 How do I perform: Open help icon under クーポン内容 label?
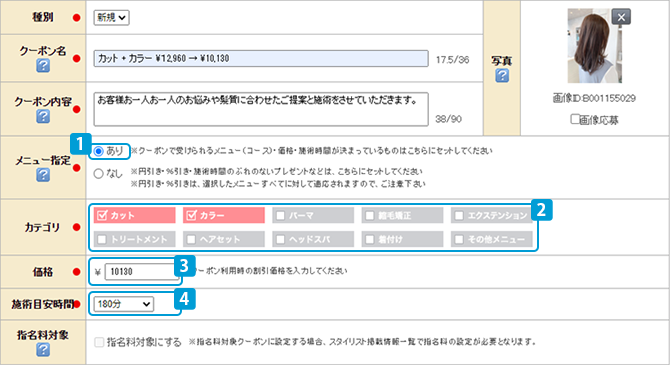[43, 116]
